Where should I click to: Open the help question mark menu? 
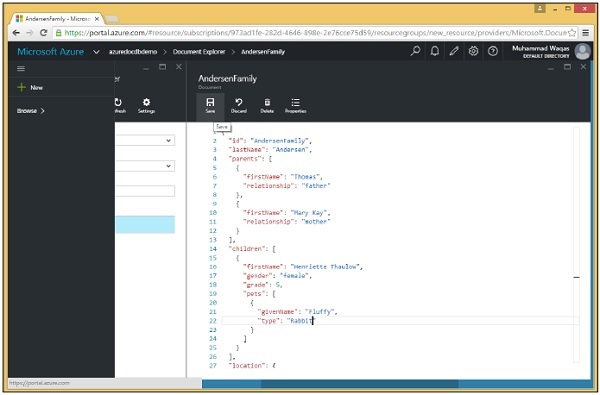point(493,51)
